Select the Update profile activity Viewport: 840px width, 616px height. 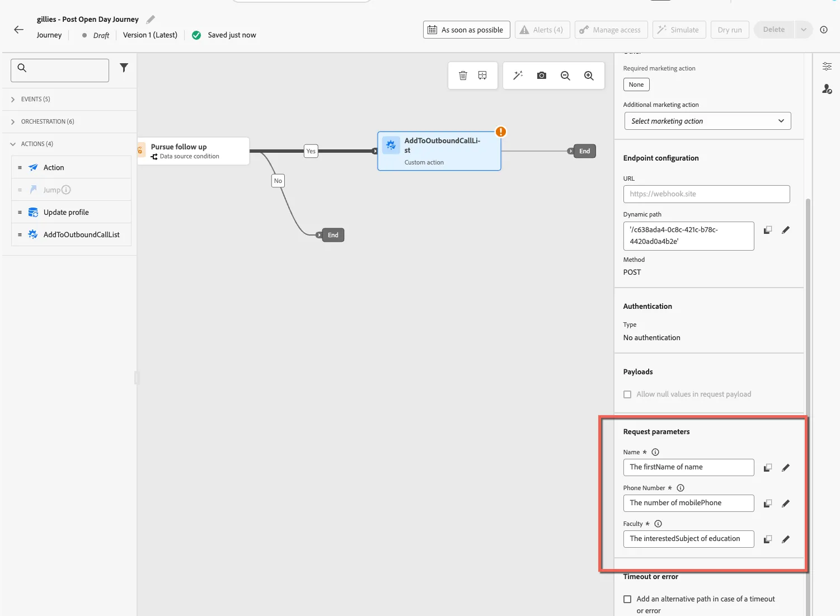(71, 212)
